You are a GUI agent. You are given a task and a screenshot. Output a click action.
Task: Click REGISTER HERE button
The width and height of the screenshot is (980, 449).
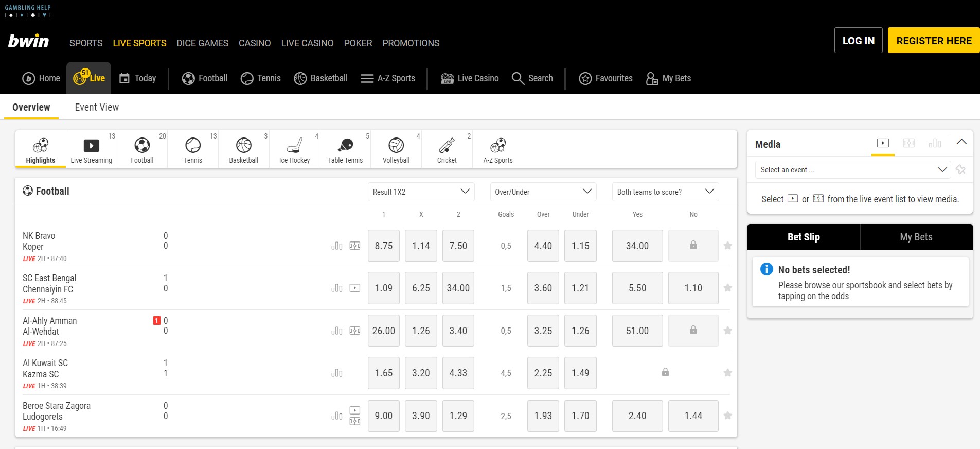point(934,40)
